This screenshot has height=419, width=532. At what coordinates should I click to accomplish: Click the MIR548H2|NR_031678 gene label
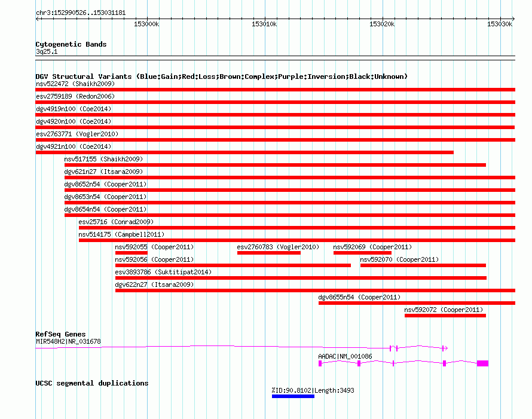[x=68, y=342]
